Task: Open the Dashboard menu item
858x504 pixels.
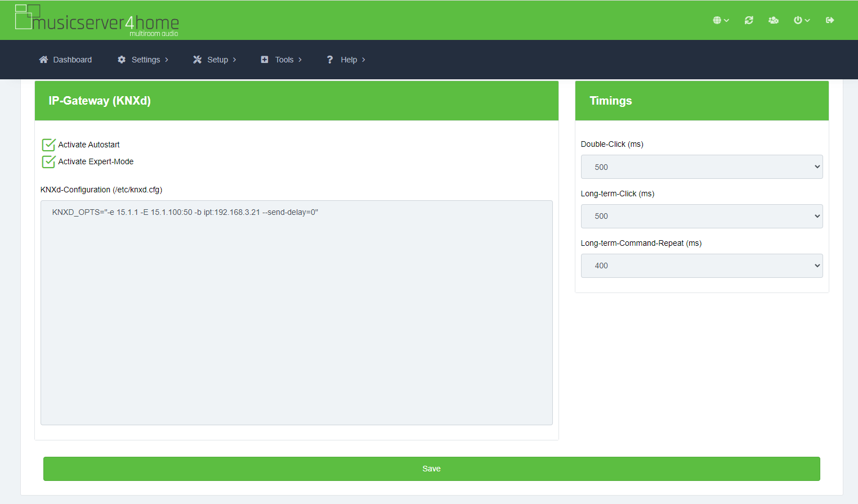Action: click(65, 60)
